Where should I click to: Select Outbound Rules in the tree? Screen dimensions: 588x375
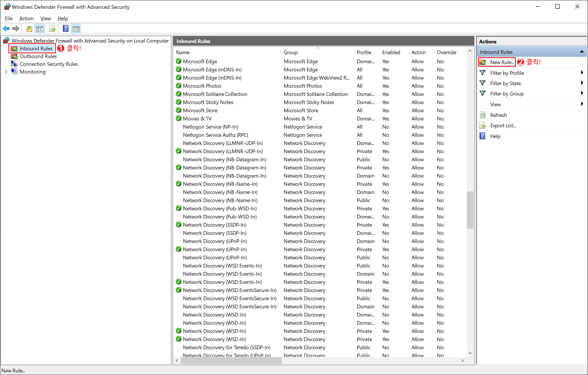click(x=38, y=56)
